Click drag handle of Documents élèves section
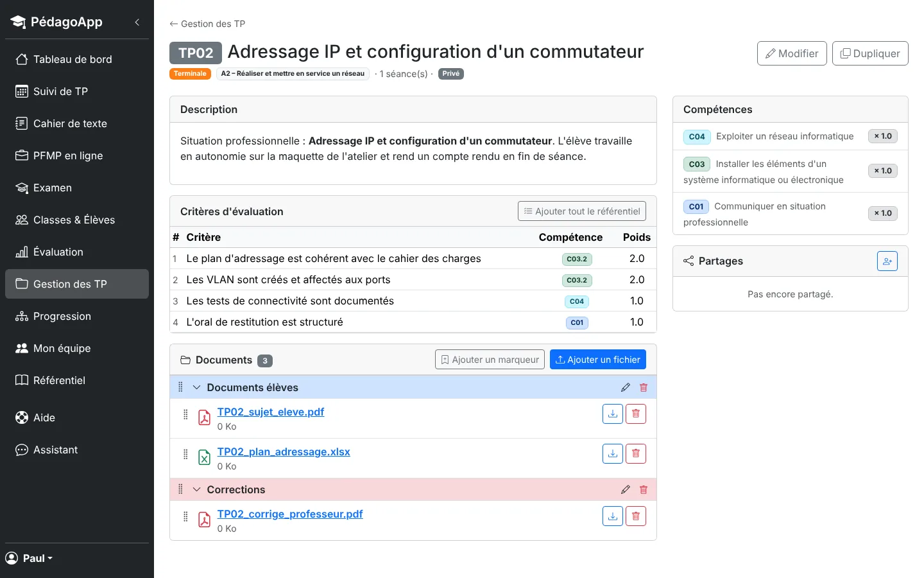The height and width of the screenshot is (578, 924). [180, 387]
